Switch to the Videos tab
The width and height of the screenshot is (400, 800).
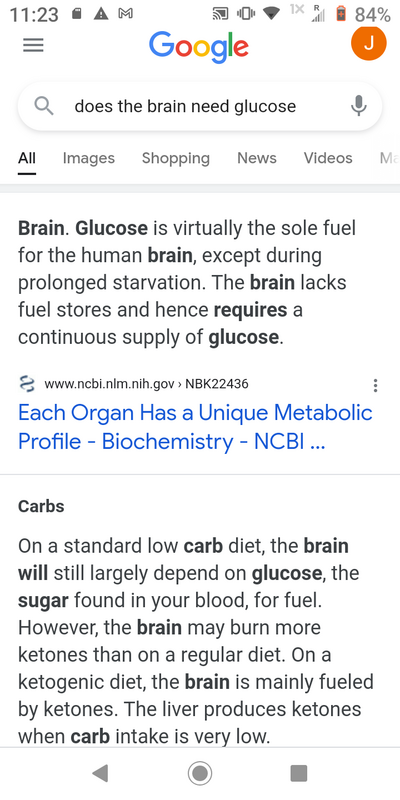pyautogui.click(x=328, y=158)
